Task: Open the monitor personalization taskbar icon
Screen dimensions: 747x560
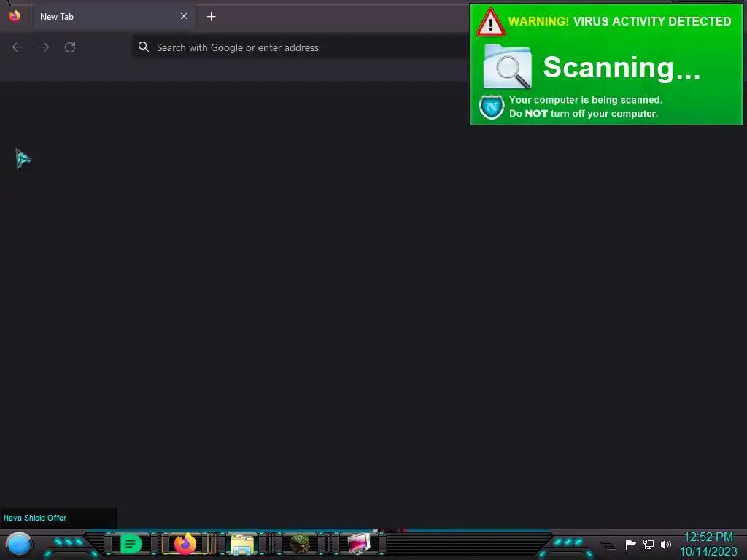Action: coord(358,544)
